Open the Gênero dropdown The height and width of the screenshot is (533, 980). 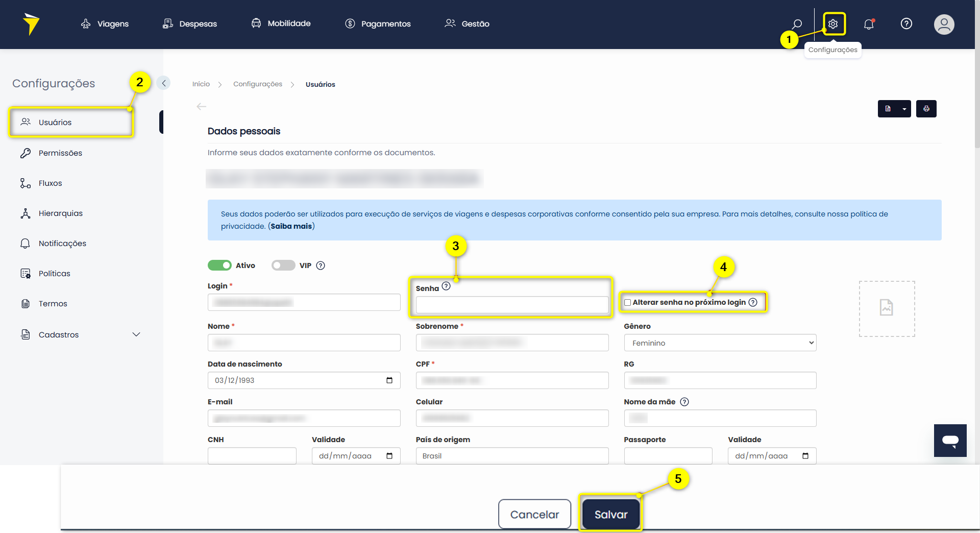tap(720, 343)
